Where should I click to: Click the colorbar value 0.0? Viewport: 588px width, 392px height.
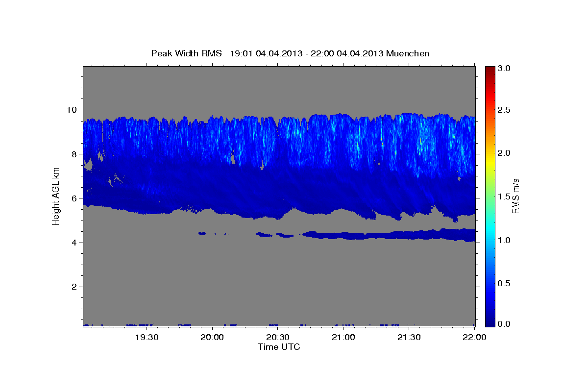tap(505, 324)
